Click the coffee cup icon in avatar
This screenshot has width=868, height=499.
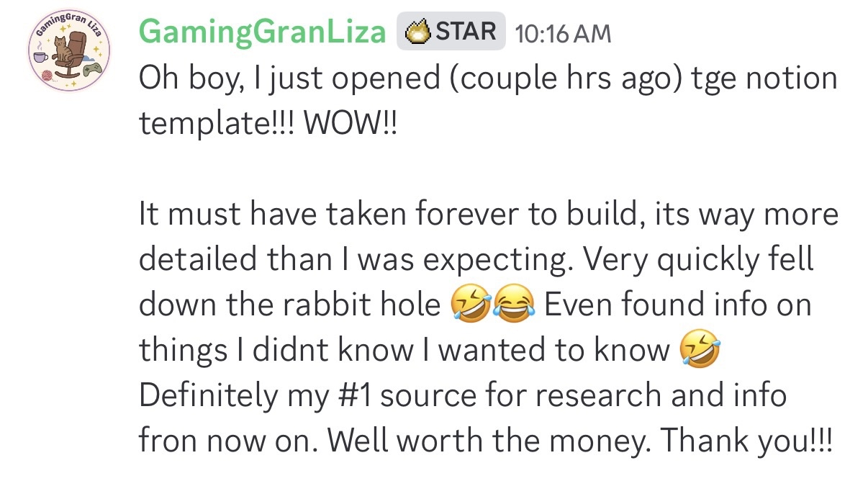[x=42, y=56]
